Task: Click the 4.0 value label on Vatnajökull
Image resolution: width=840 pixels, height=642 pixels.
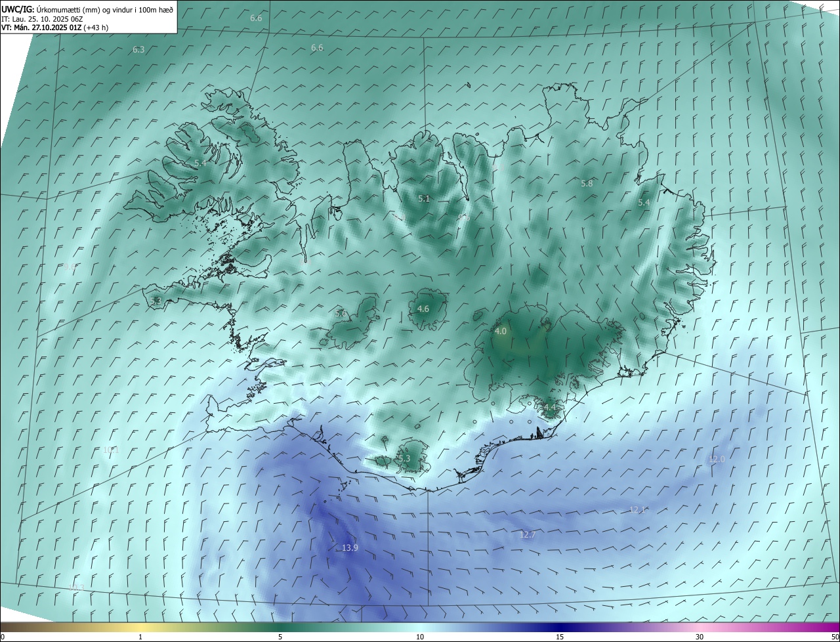Action: 501,332
